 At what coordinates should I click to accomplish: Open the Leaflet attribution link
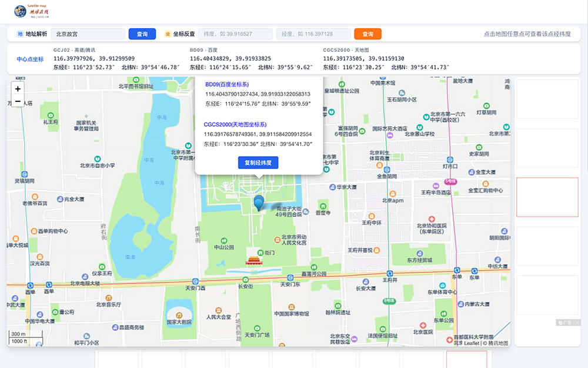tap(472, 343)
